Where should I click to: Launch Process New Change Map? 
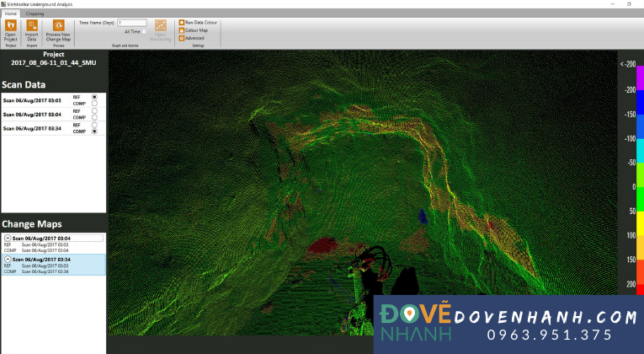[58, 30]
